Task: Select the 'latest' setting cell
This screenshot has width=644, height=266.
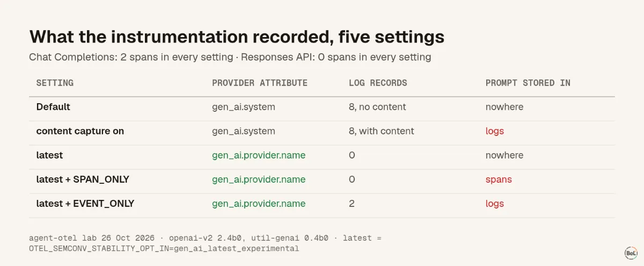Action: [49, 155]
